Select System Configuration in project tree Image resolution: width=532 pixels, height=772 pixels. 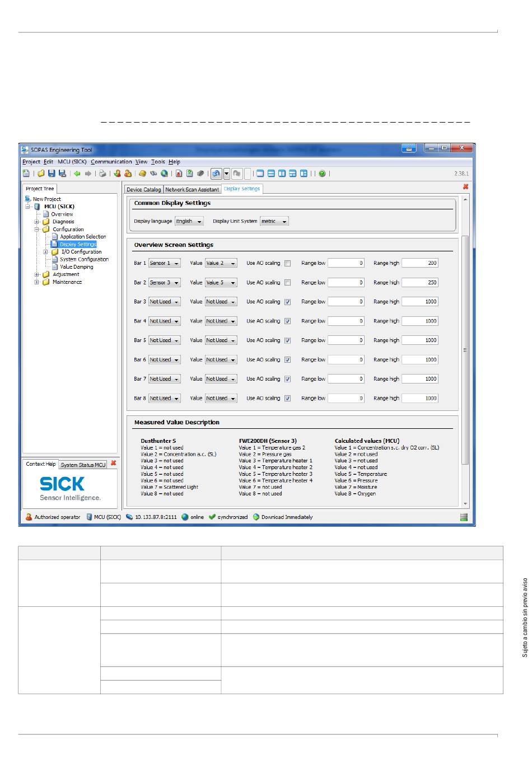[84, 259]
